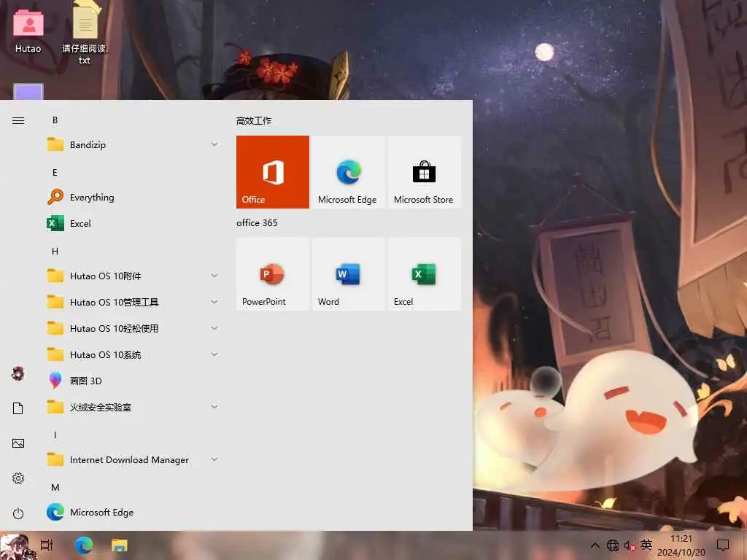Launch Microsoft Edge from the app list
The image size is (747, 560).
133,513
